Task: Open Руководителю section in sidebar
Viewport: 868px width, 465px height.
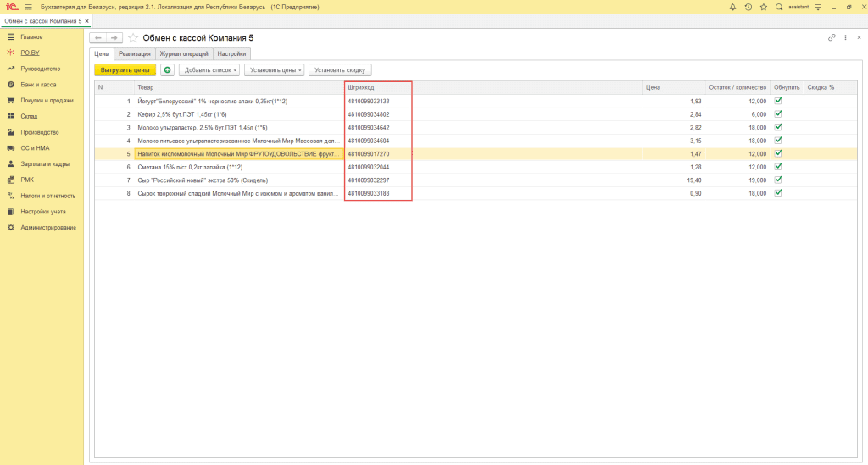Action: tap(41, 69)
